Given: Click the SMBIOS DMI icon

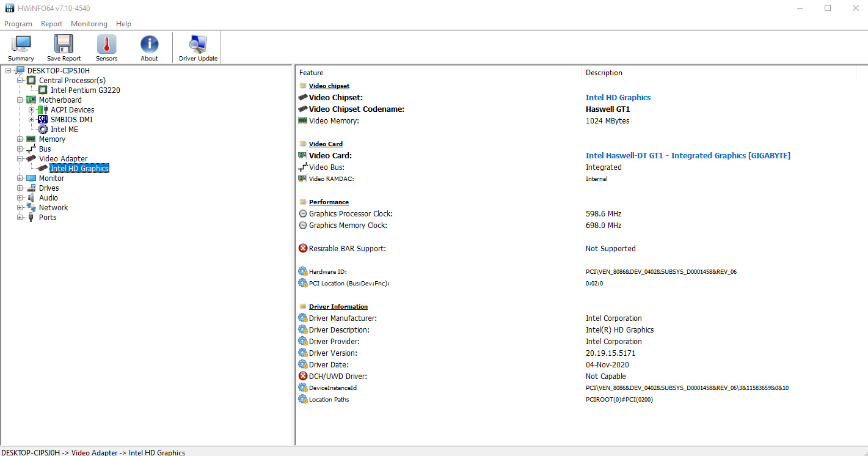Looking at the screenshot, I should tap(43, 119).
